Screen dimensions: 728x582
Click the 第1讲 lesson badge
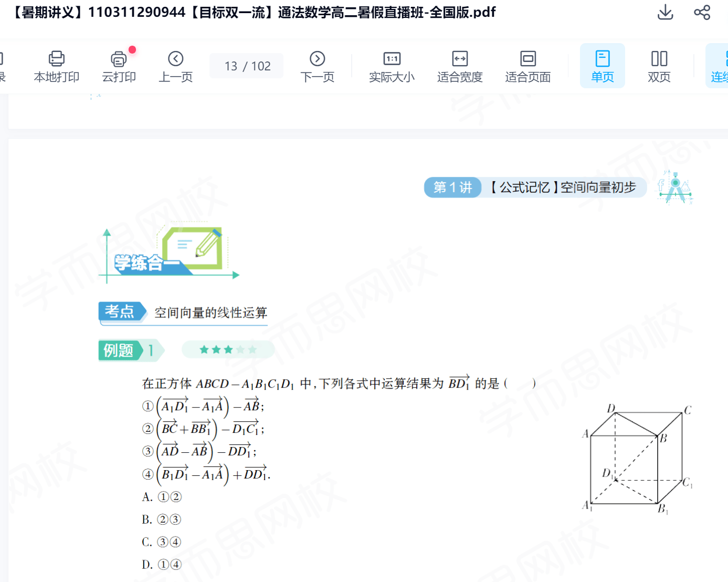(x=452, y=188)
